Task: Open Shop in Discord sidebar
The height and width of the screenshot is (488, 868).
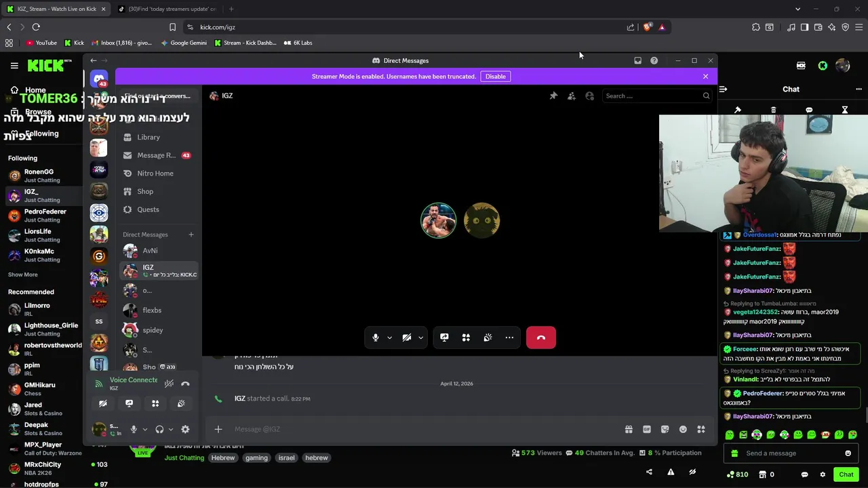Action: [x=159, y=192]
